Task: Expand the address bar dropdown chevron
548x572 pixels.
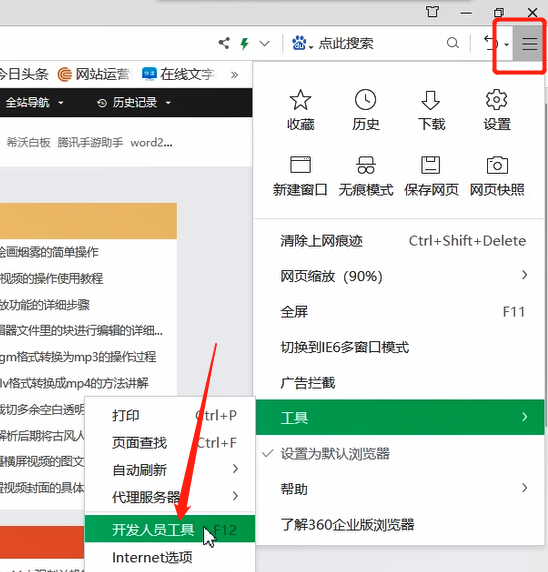Action: 265,44
